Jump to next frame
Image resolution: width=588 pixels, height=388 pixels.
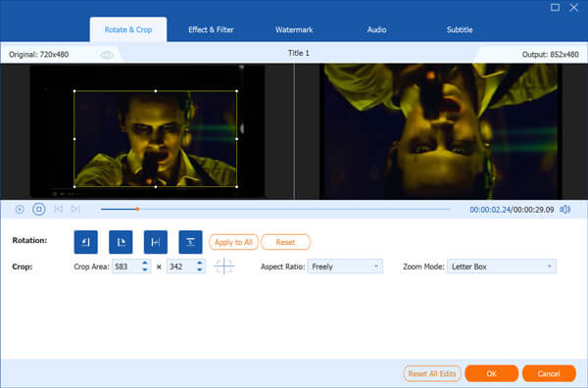(75, 209)
